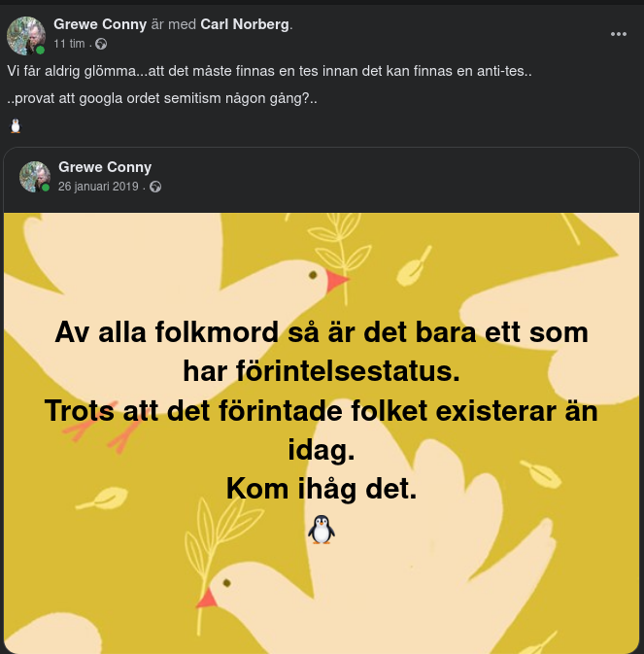Click the green status dot on the shared post avatar

[x=46, y=188]
